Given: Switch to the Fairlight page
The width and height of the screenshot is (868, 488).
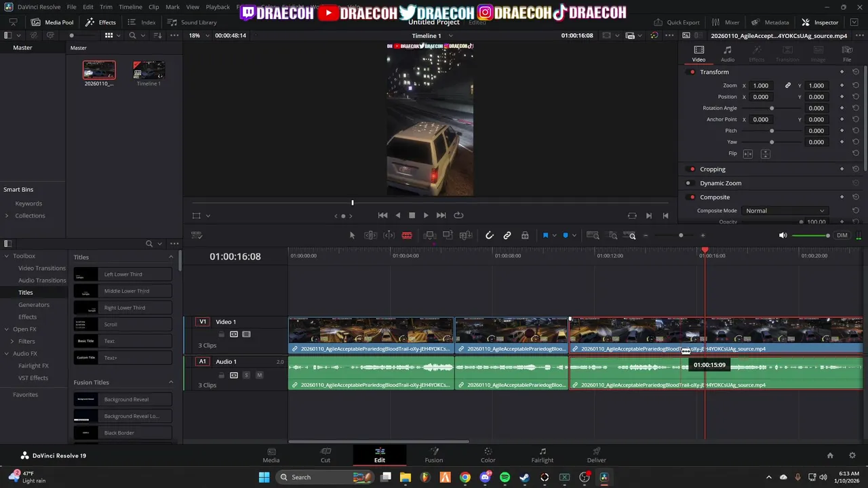Looking at the screenshot, I should coord(542,455).
